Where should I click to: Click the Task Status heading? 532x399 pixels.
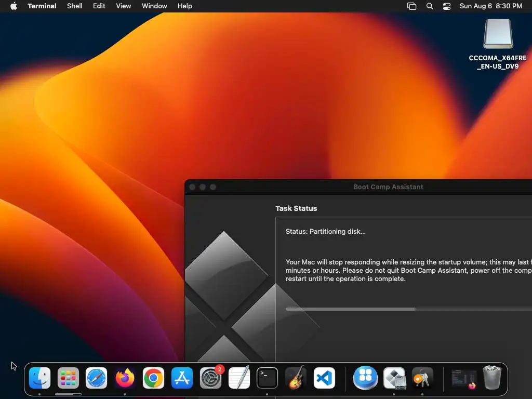296,208
